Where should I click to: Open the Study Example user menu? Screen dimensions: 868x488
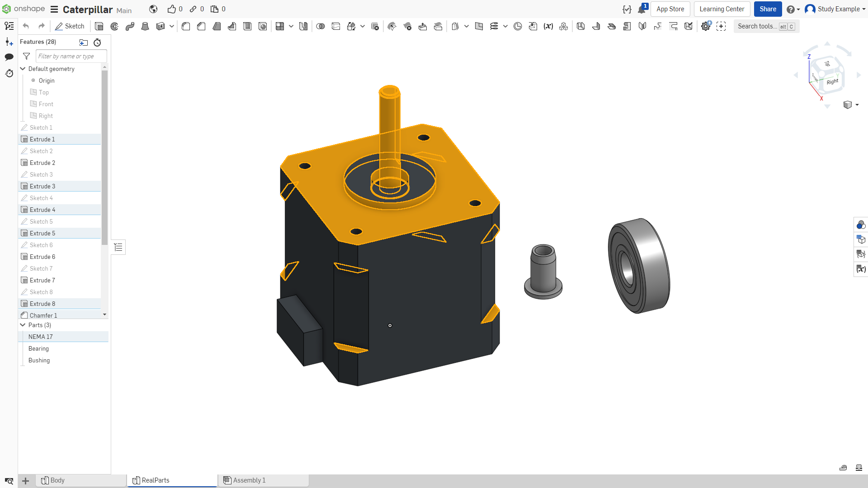point(835,9)
